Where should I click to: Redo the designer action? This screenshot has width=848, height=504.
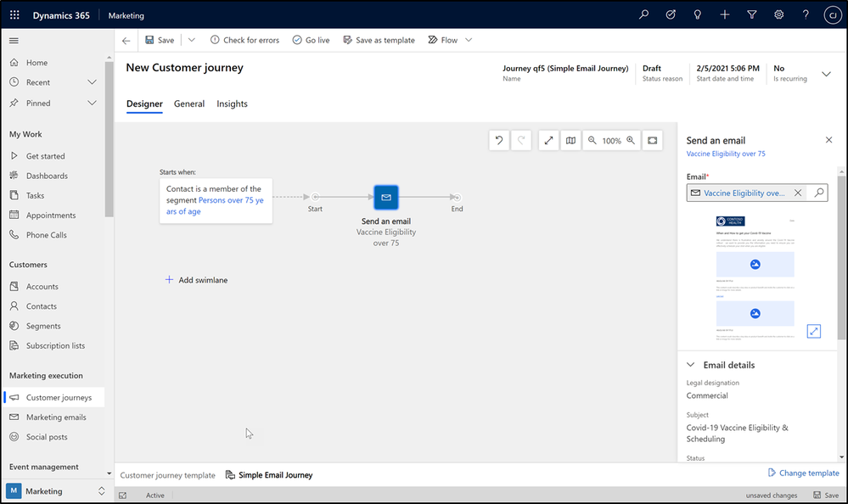pos(521,141)
